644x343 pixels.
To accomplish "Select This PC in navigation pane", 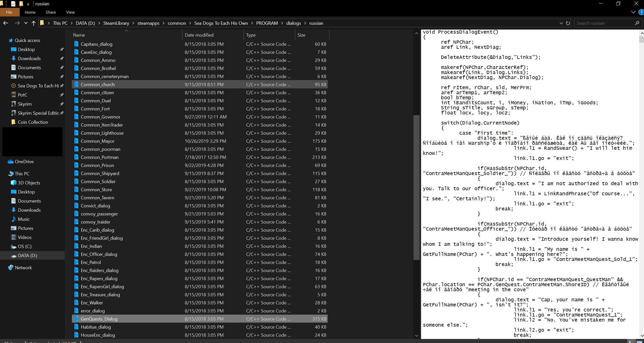I will click(x=22, y=174).
